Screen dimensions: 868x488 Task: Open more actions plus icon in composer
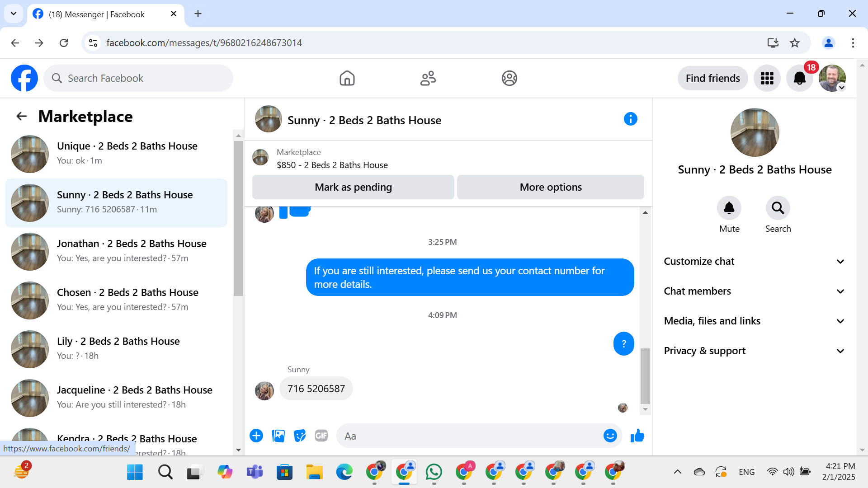tap(256, 436)
